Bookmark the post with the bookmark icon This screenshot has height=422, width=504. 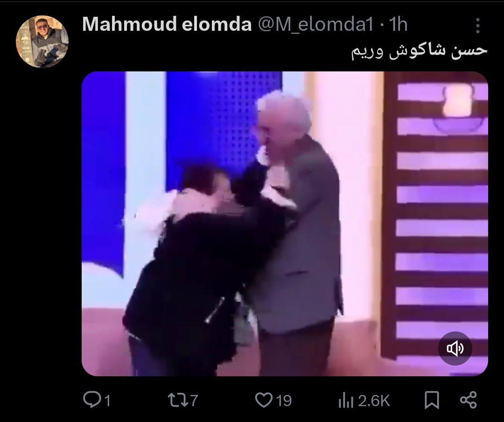tap(432, 400)
